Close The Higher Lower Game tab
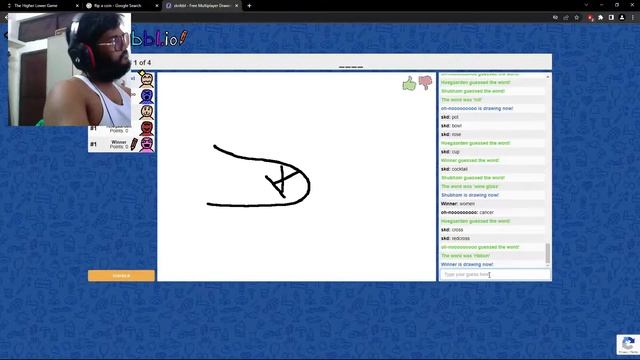640x360 pixels. pos(77,6)
